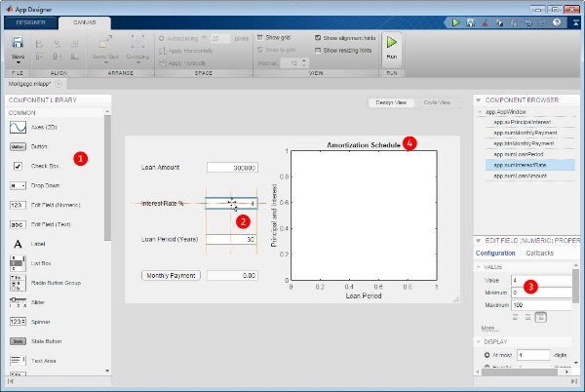This screenshot has width=585, height=392.
Task: Collapse the Component Browser panel
Action: point(478,100)
